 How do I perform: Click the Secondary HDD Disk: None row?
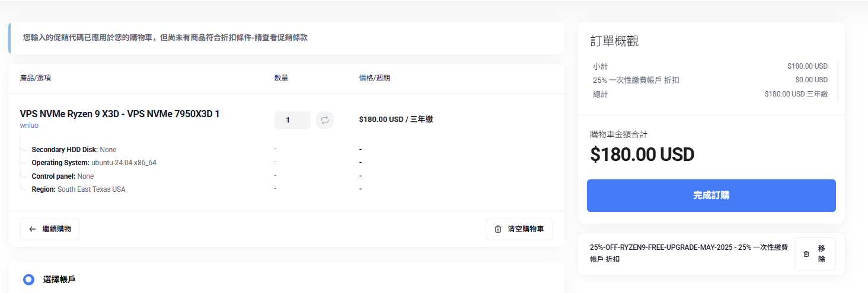[74, 150]
